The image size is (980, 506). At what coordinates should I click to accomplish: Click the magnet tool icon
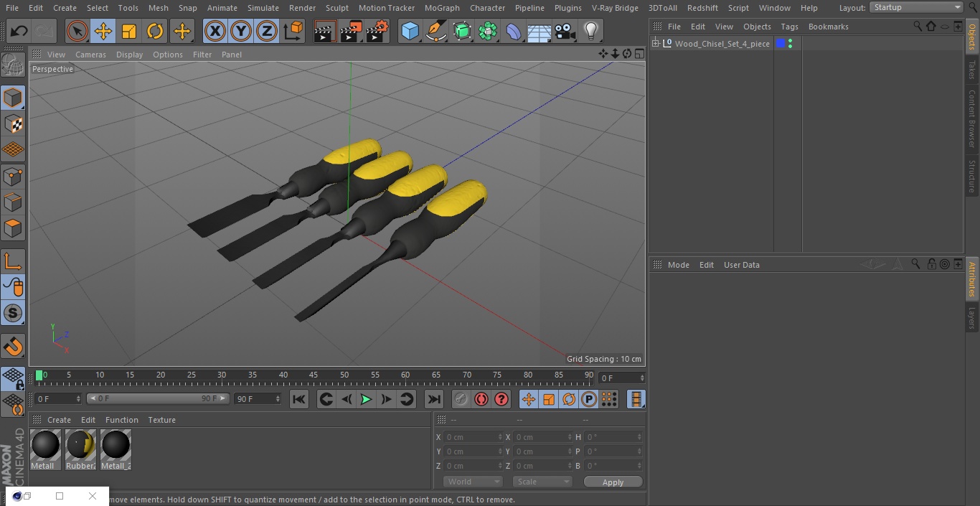point(13,347)
